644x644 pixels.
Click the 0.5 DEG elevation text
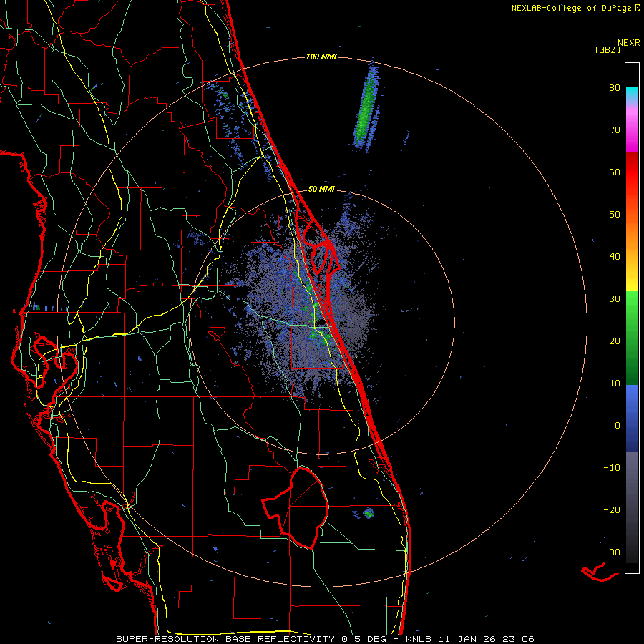[x=364, y=639]
